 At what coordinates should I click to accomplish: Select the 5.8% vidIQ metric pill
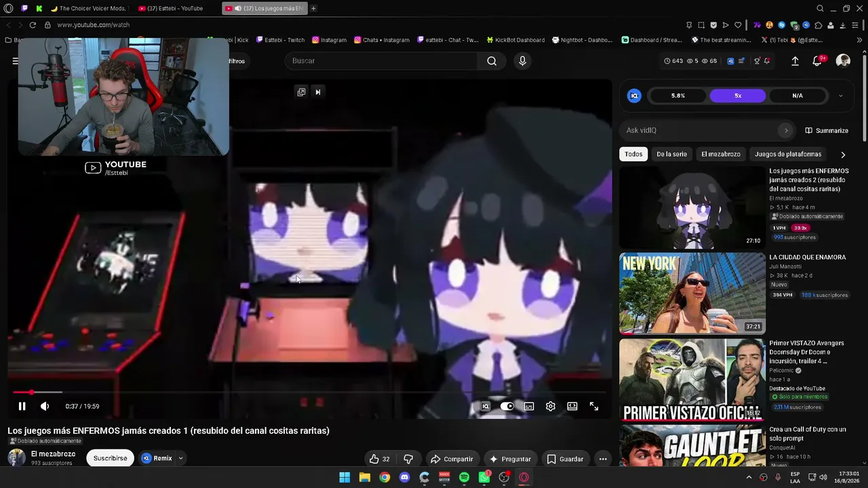678,96
